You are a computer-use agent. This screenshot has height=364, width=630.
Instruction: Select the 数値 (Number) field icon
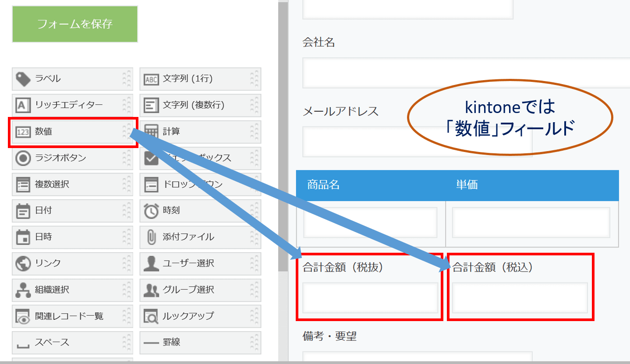click(x=72, y=131)
